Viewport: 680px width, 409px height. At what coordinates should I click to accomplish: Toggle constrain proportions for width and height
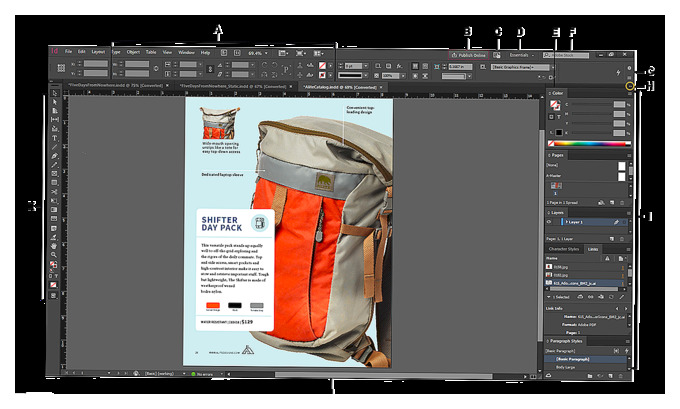156,69
